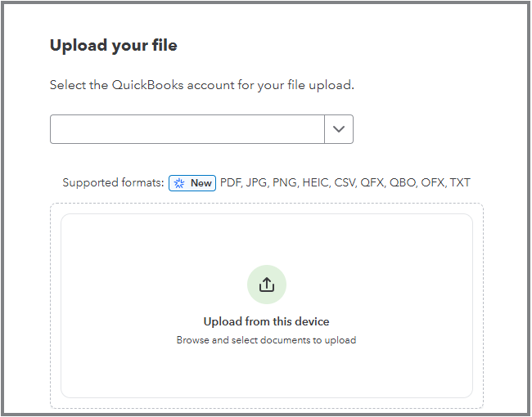532x417 pixels.
Task: Click the "Select the QuickBooks account" instruction text
Action: coord(201,85)
